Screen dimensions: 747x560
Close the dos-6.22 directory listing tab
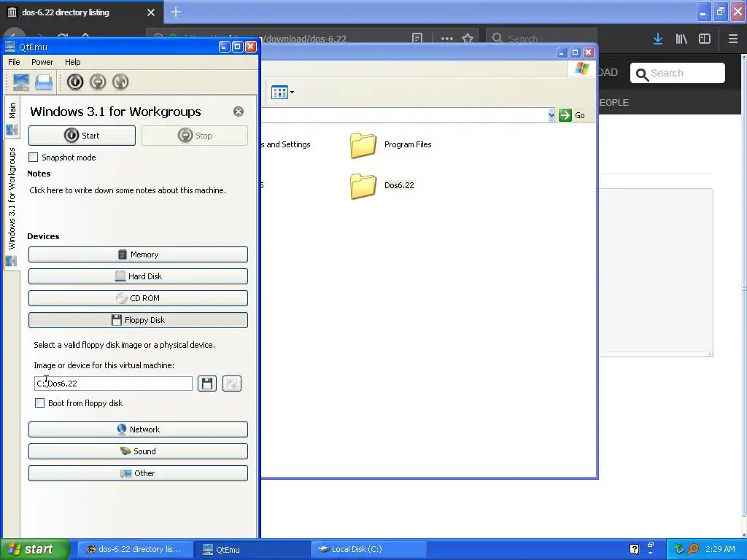[151, 12]
